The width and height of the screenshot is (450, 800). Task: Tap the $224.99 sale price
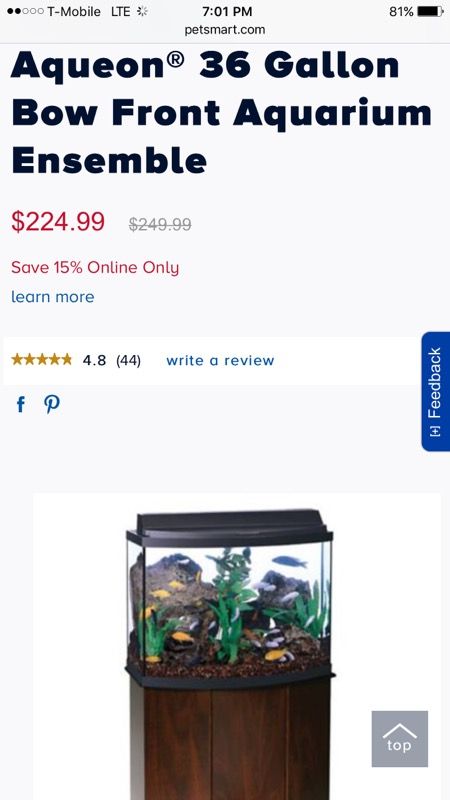[x=58, y=221]
